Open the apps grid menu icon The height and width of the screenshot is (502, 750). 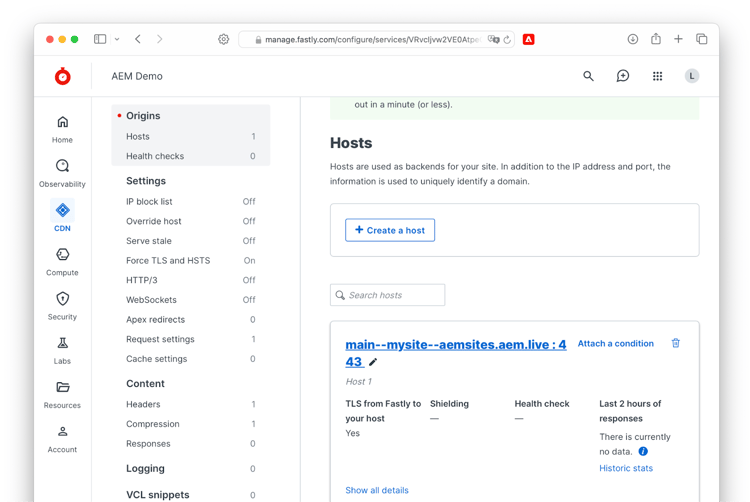tap(658, 76)
